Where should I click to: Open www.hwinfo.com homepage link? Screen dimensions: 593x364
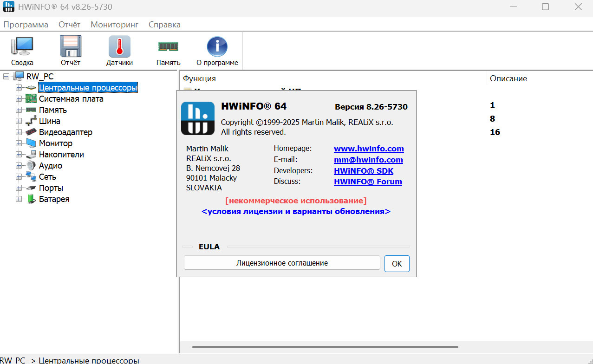point(369,149)
